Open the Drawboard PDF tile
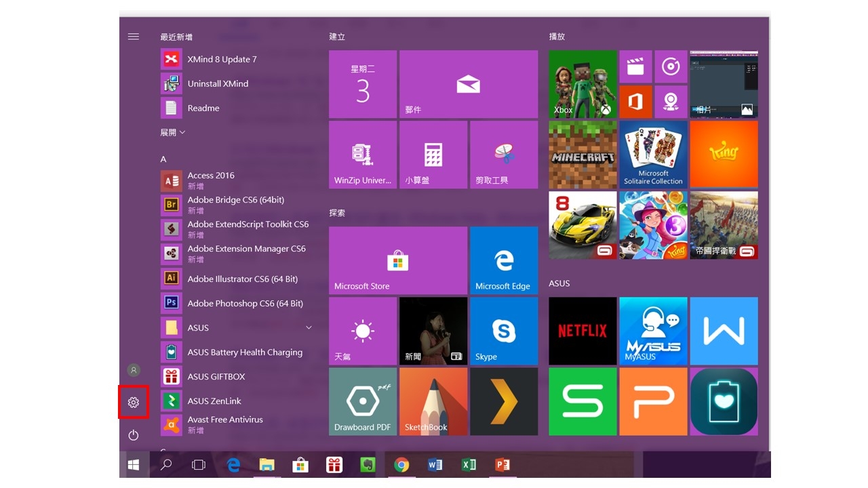868x488 pixels. [x=363, y=401]
